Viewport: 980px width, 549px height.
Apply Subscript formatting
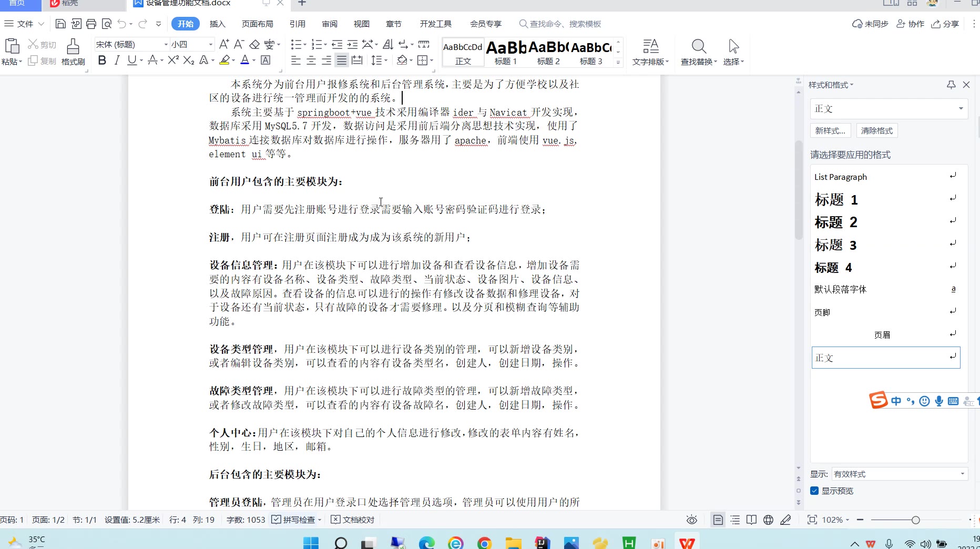(x=189, y=60)
